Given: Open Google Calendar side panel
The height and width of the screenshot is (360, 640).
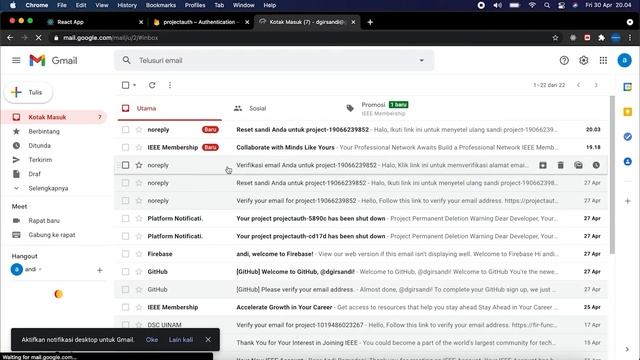Looking at the screenshot, I should (628, 87).
